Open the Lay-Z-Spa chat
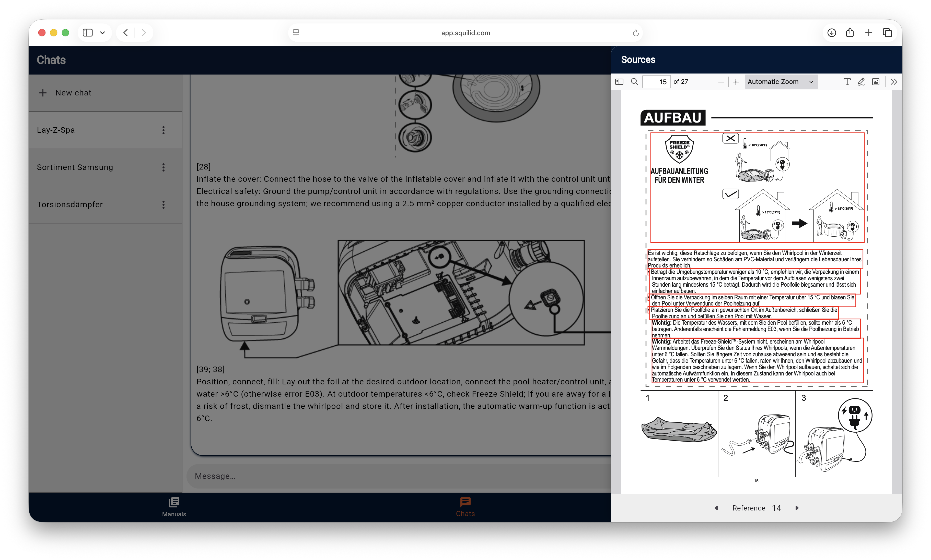This screenshot has width=931, height=560. click(56, 130)
